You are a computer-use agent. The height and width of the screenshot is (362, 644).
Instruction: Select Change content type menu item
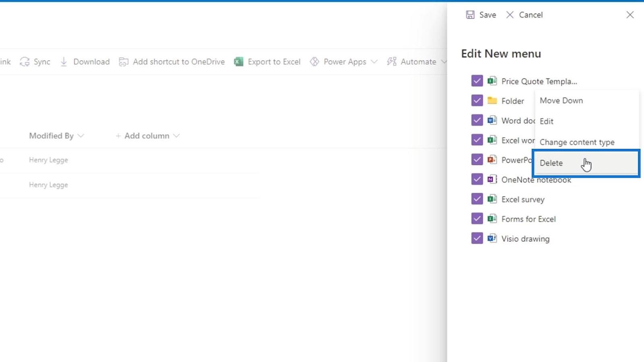coord(587,142)
